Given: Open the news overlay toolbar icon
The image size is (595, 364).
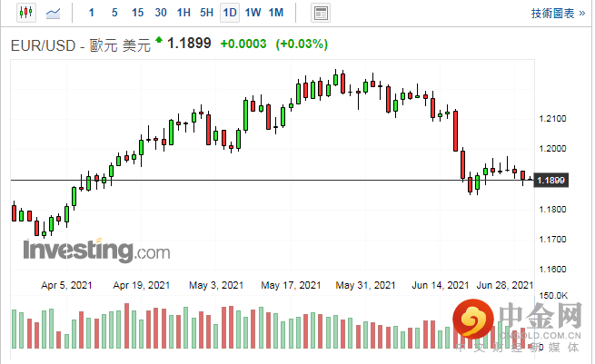Looking at the screenshot, I should pos(320,13).
